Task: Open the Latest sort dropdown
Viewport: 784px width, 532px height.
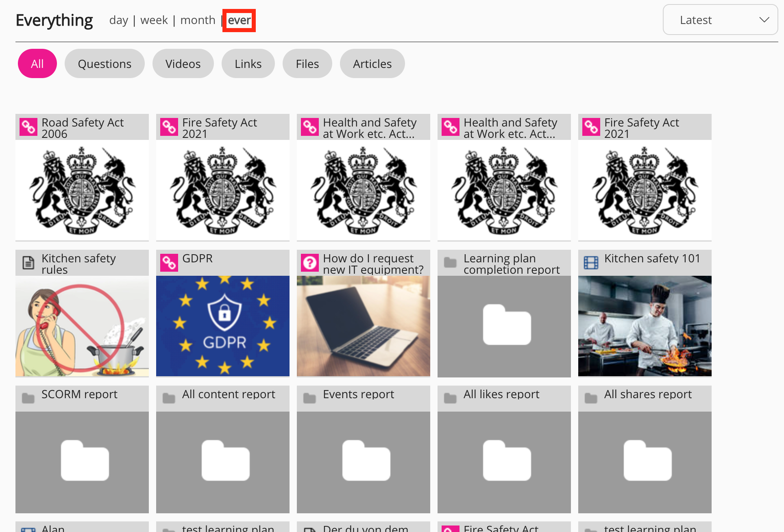Action: [x=720, y=20]
